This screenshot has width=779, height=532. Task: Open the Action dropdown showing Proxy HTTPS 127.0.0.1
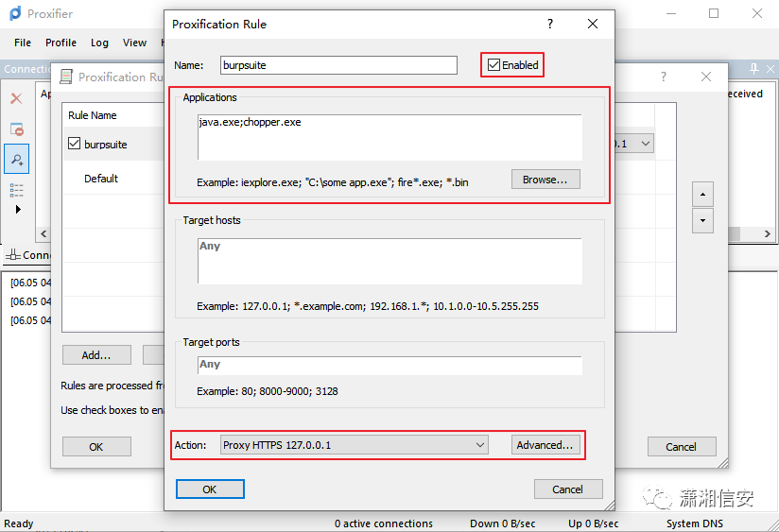point(355,445)
